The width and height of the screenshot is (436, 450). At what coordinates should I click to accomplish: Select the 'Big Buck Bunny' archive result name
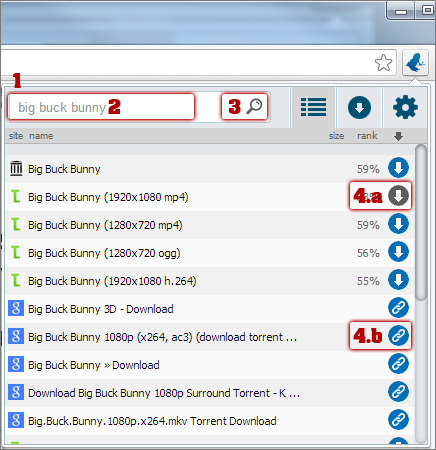click(x=64, y=169)
